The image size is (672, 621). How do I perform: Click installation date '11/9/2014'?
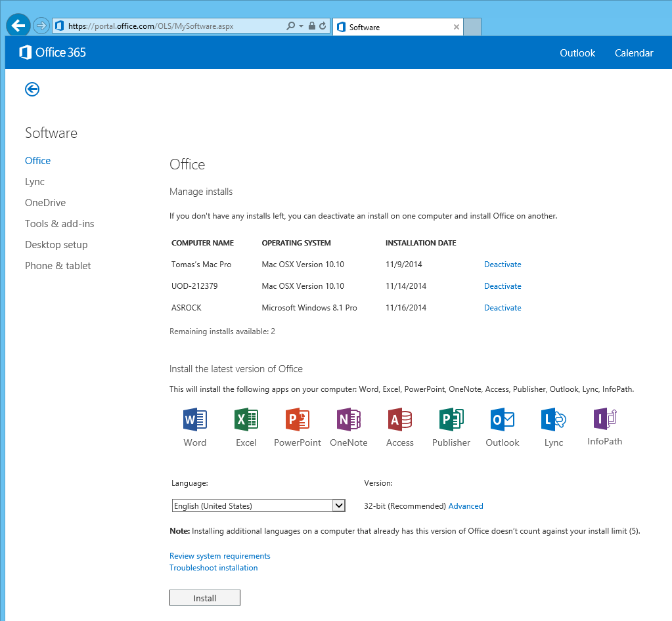[404, 265]
